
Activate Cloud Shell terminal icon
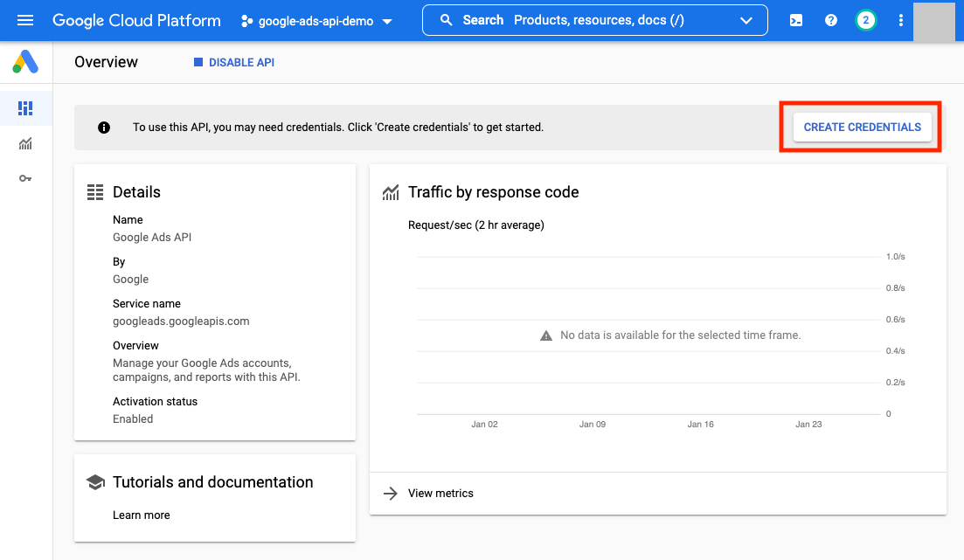pyautogui.click(x=795, y=20)
